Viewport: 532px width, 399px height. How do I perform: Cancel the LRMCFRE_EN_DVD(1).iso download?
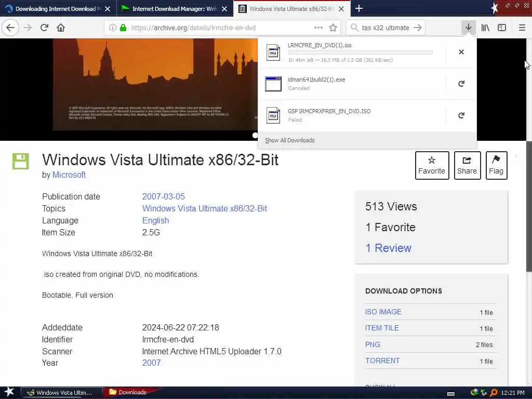coord(461,52)
